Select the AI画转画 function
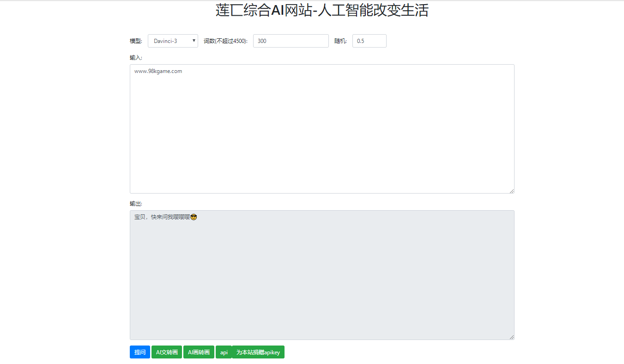The width and height of the screenshot is (624, 364). click(x=199, y=352)
